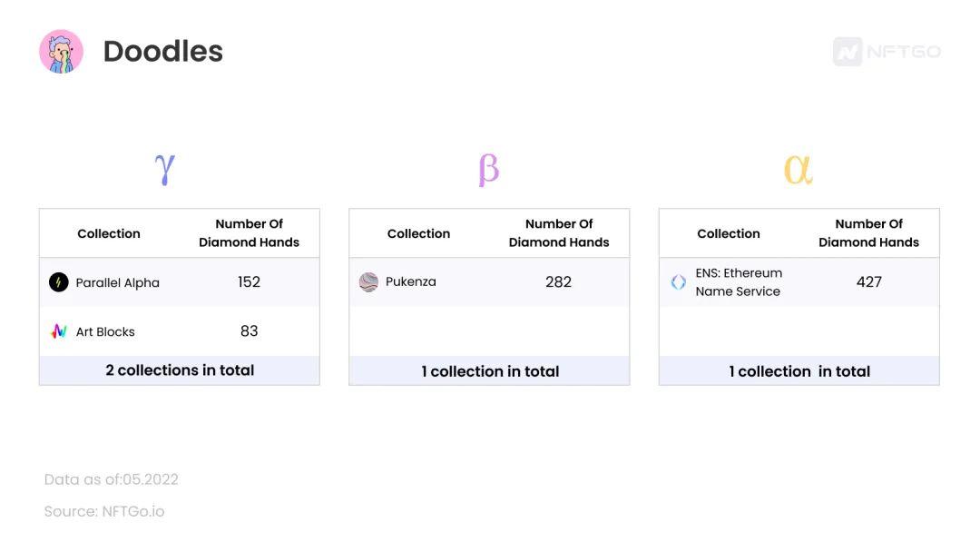Click the Data as of:05.2022 label
The height and width of the screenshot is (552, 980).
(112, 479)
